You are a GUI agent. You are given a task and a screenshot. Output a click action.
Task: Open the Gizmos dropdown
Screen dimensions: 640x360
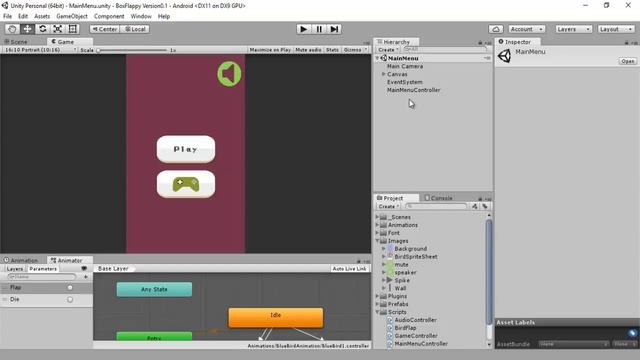(x=355, y=50)
